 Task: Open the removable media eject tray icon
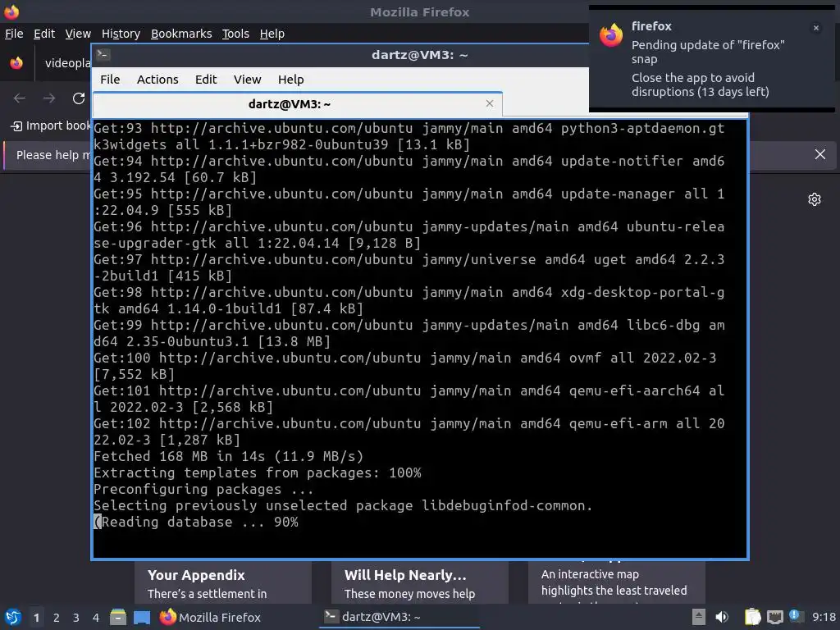coord(699,617)
